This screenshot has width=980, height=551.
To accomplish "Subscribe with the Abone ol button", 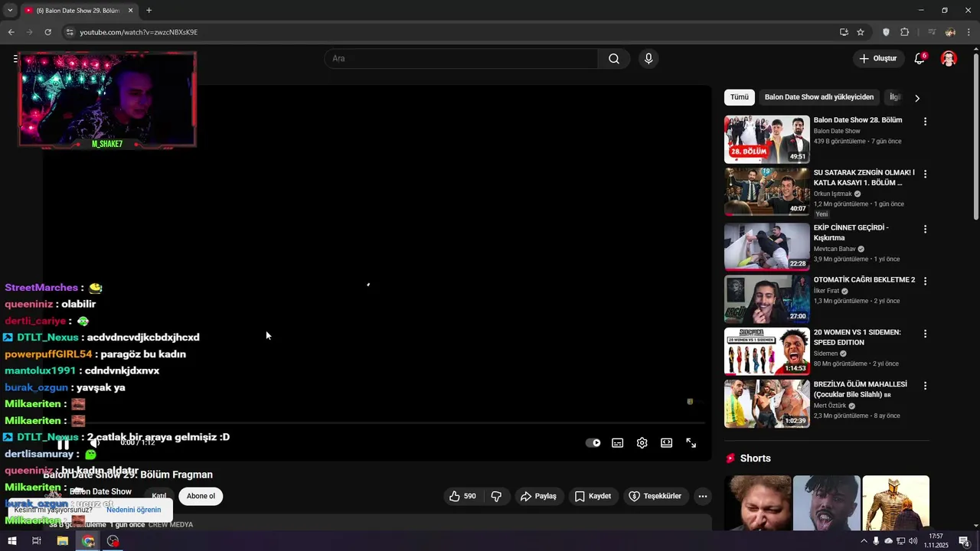I will [x=201, y=496].
